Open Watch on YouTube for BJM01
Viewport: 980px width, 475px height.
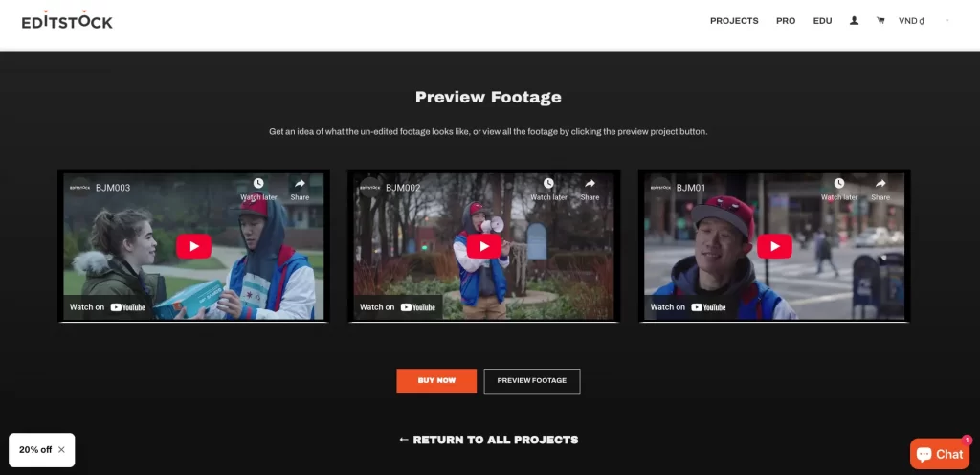click(688, 306)
